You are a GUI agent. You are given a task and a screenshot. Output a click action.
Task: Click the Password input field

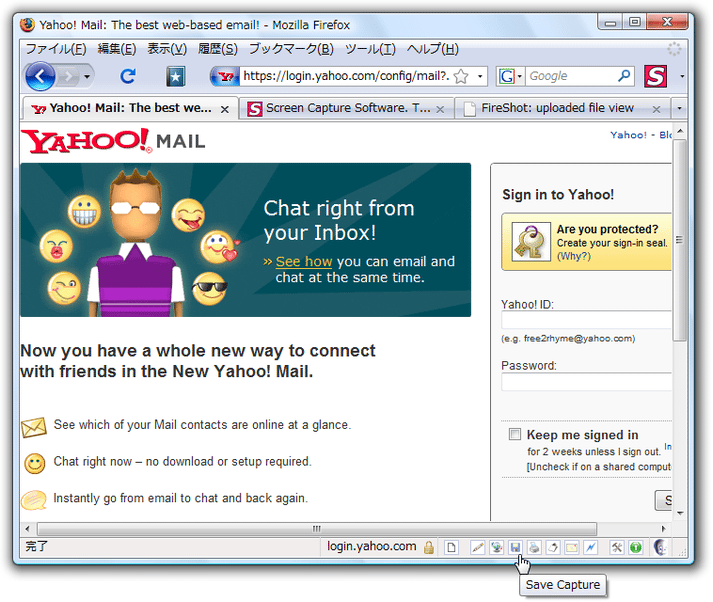(x=586, y=382)
